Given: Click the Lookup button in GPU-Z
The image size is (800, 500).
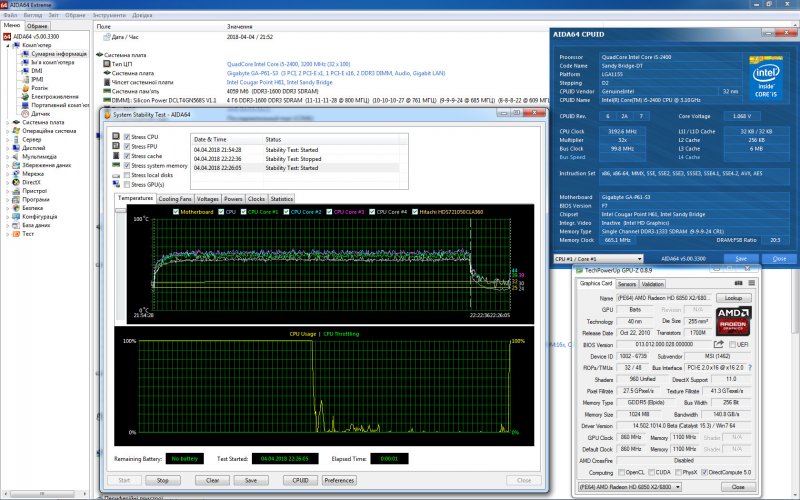Looking at the screenshot, I should (x=734, y=297).
